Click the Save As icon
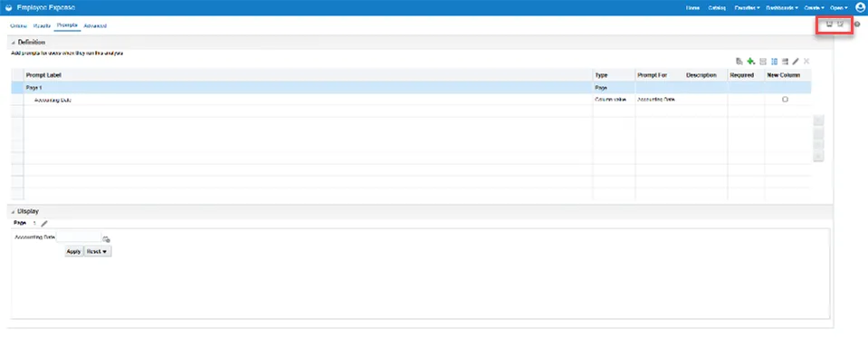The image size is (868, 338). click(840, 24)
